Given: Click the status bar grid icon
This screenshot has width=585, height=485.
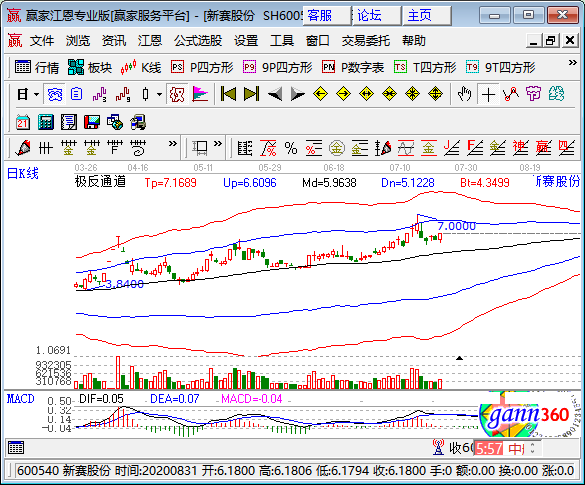Looking at the screenshot, I should point(16,447).
